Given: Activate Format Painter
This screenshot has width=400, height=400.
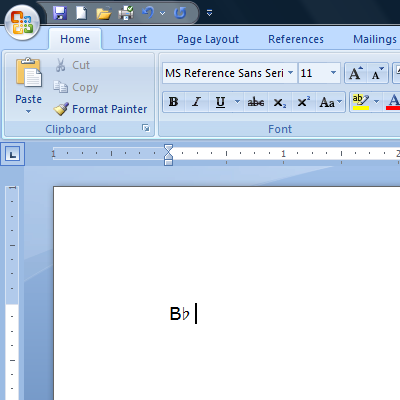Looking at the screenshot, I should pyautogui.click(x=100, y=109).
